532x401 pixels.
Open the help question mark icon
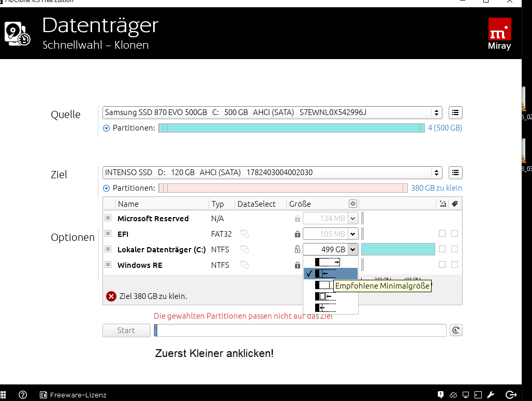pyautogui.click(x=23, y=395)
